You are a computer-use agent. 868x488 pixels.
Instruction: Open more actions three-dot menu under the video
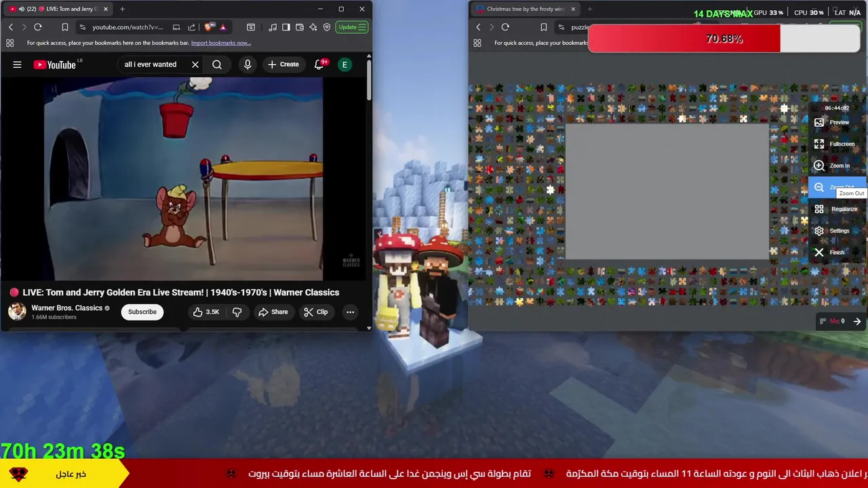350,312
